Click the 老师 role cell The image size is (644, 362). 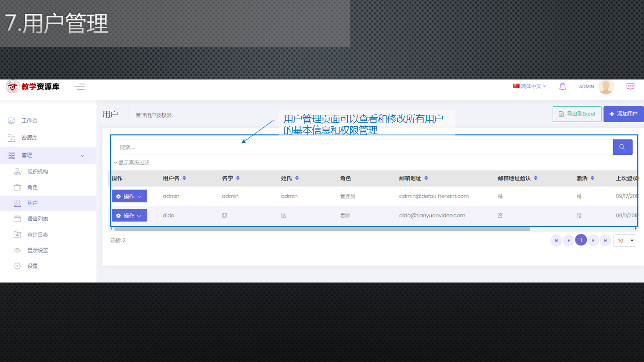coord(345,215)
